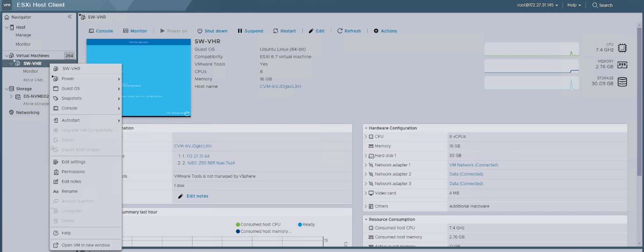Shut down the VM via toolbar
The width and height of the screenshot is (644, 252).
(212, 31)
